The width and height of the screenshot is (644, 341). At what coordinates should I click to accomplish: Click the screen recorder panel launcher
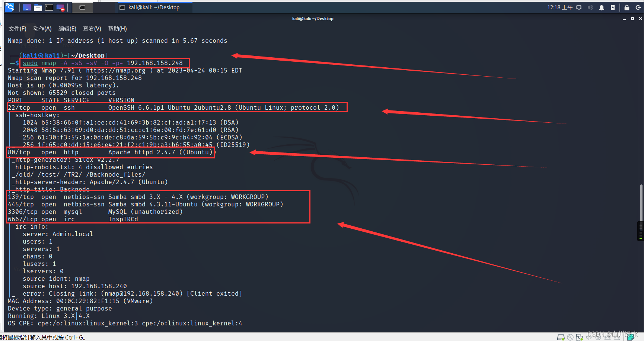(60, 7)
